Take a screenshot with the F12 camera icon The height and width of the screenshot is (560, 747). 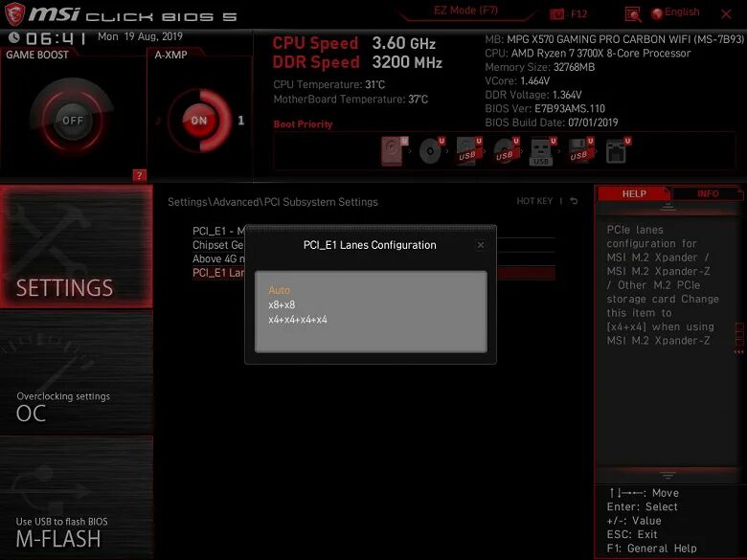(557, 14)
